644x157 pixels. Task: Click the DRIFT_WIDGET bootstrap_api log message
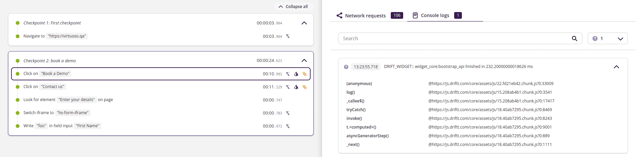(458, 67)
